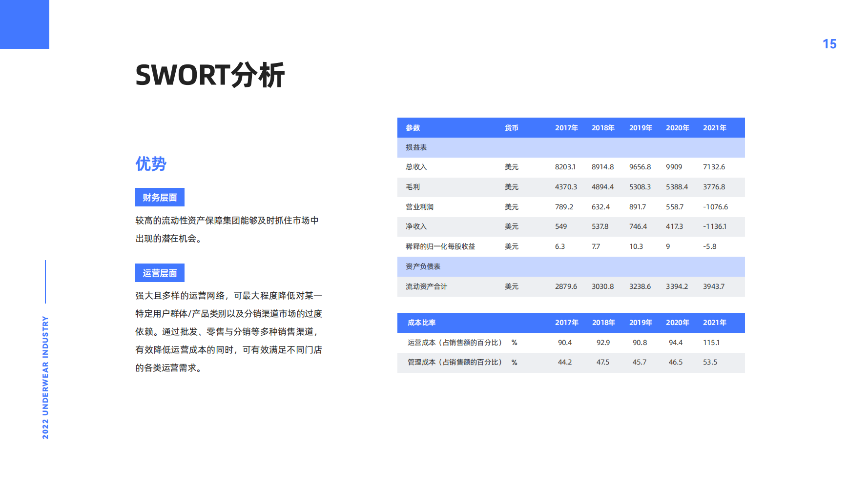
Task: Click the 参数 column header
Action: click(x=413, y=128)
